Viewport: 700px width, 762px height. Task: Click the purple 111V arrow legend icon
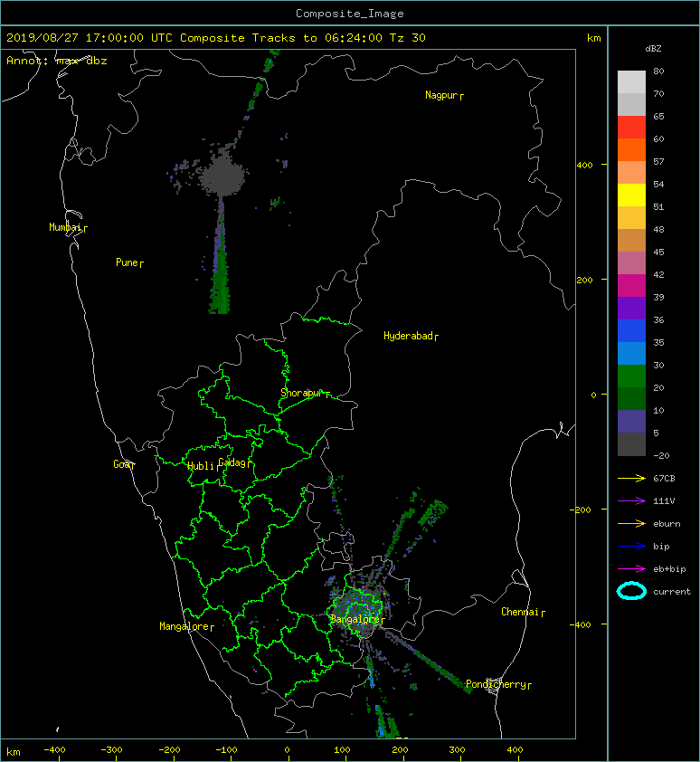pyautogui.click(x=631, y=501)
